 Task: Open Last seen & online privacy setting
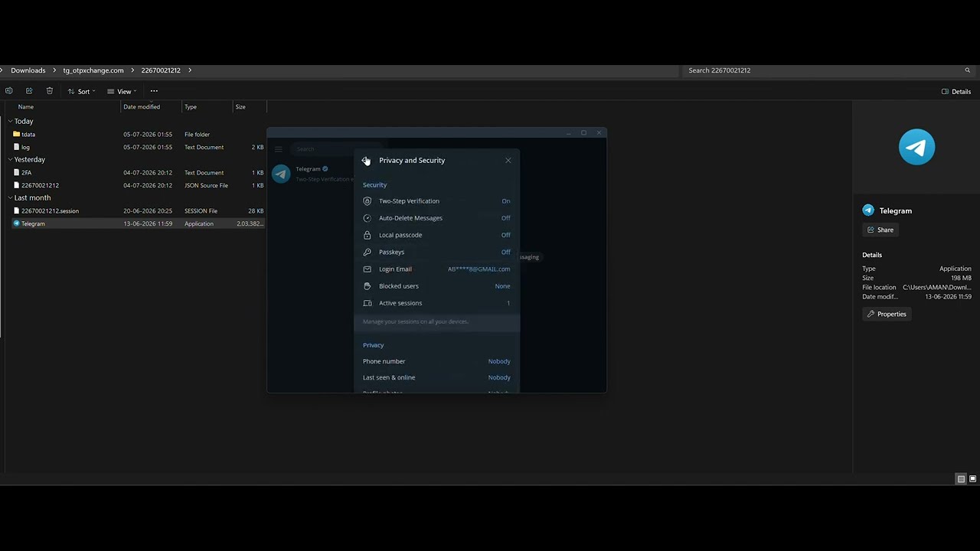tap(437, 377)
